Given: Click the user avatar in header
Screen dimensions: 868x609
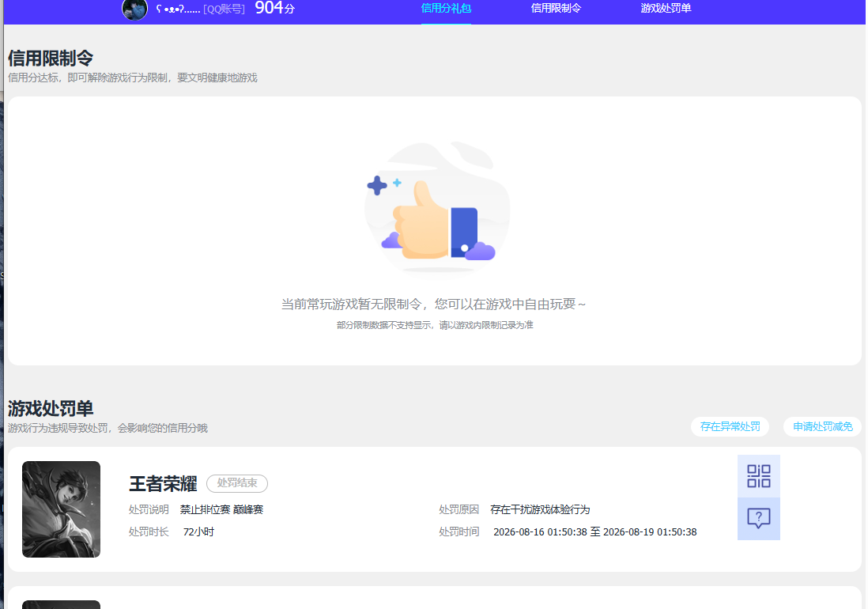Looking at the screenshot, I should [x=134, y=9].
